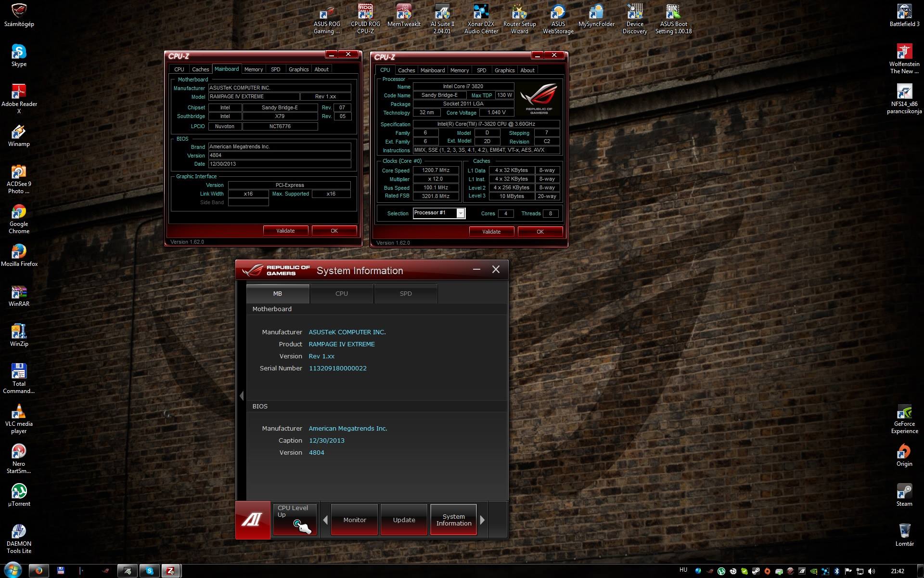Click the System Information button in AI Suite bar
This screenshot has height=578, width=924.
[453, 520]
